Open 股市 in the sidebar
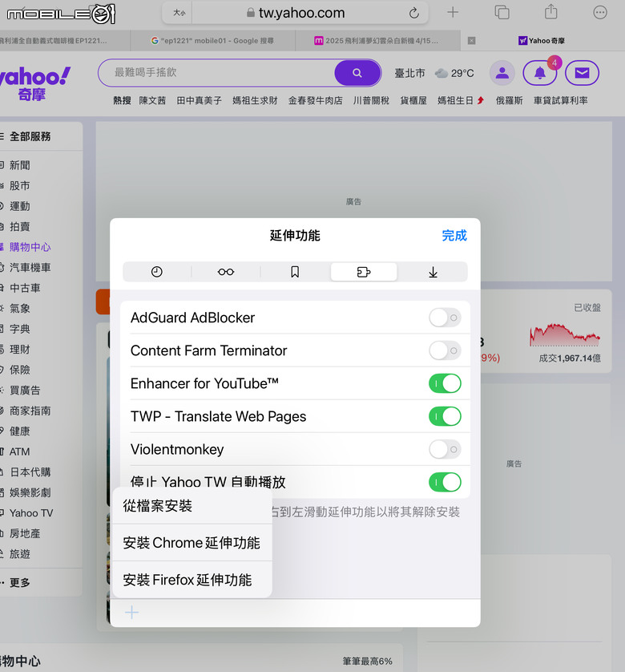625x672 pixels. point(20,185)
